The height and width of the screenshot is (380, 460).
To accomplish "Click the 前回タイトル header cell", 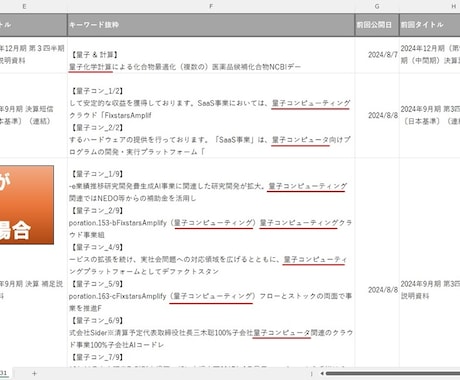I will pos(430,25).
